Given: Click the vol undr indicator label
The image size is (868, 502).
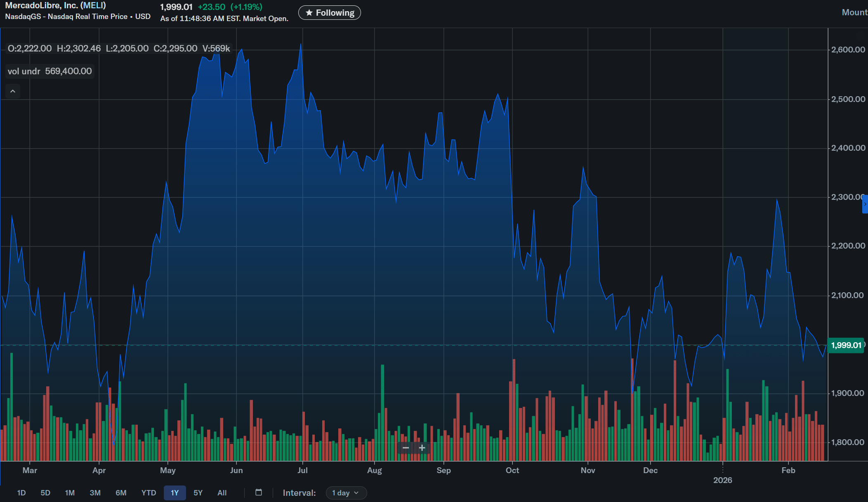Looking at the screenshot, I should pyautogui.click(x=24, y=71).
